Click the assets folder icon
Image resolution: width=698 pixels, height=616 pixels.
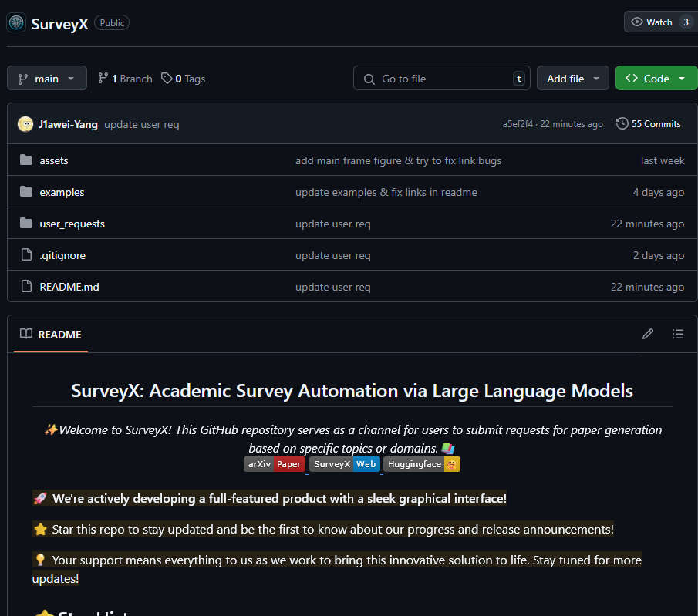click(26, 160)
